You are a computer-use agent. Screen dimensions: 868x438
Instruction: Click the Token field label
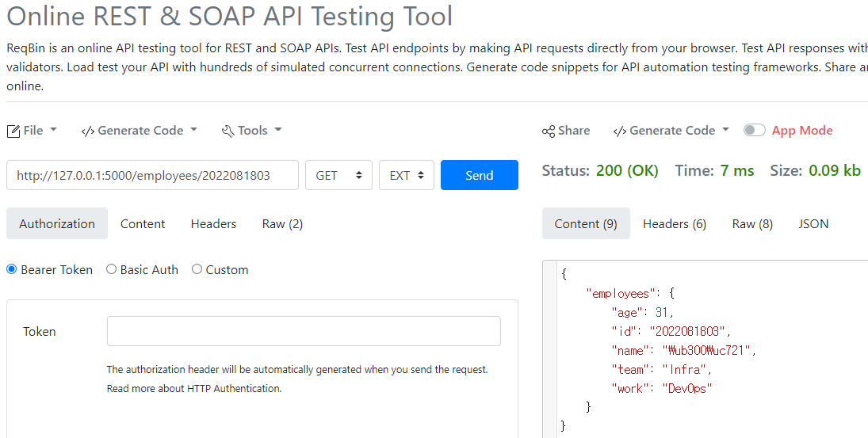pos(40,331)
